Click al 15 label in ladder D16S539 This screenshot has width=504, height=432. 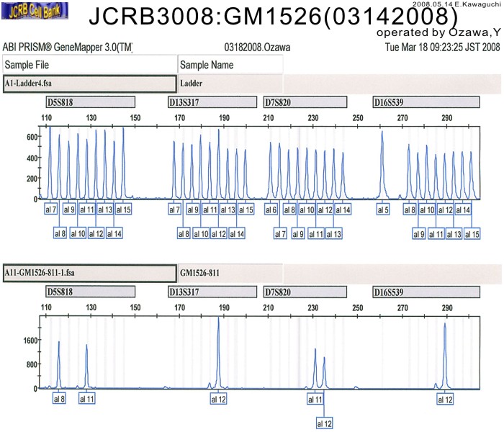point(472,234)
